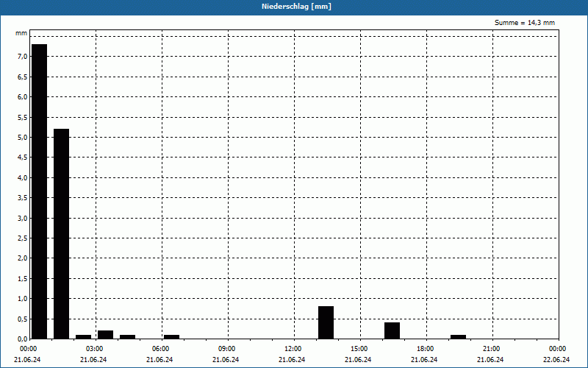Select the 0.2 mm bar right after 03:00
The width and height of the screenshot is (588, 368).
click(x=105, y=335)
